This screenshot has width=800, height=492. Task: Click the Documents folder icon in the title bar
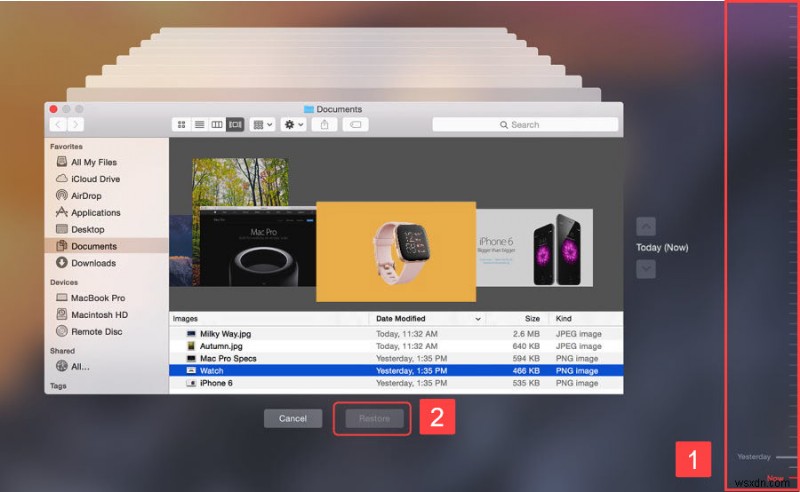click(x=309, y=109)
